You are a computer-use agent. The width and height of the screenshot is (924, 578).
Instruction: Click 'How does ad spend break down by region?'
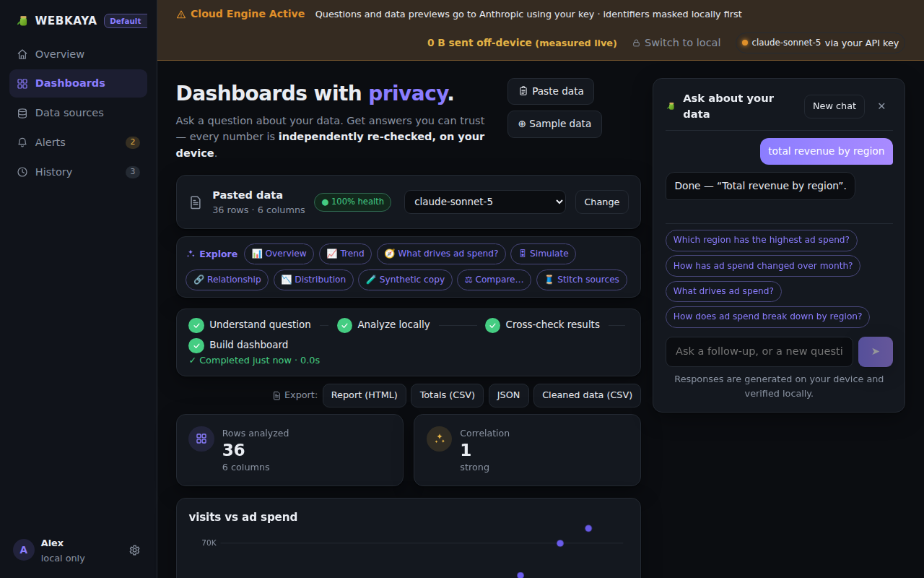(768, 316)
